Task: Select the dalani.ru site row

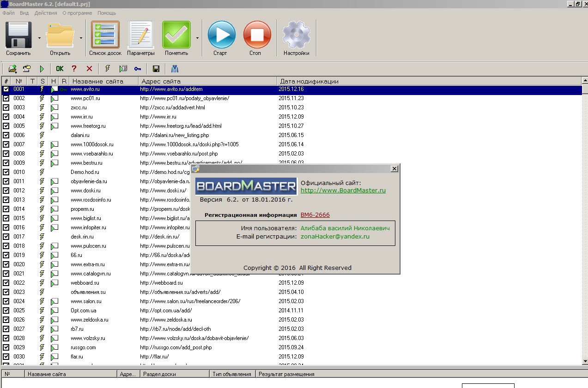Action: click(x=291, y=135)
